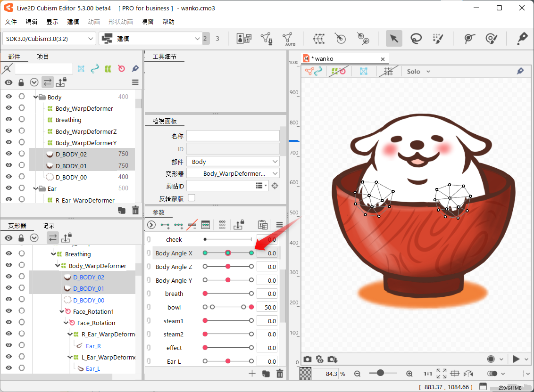Click the zoom in magnifier icon
Viewport: 534px width, 392px height.
[409, 374]
